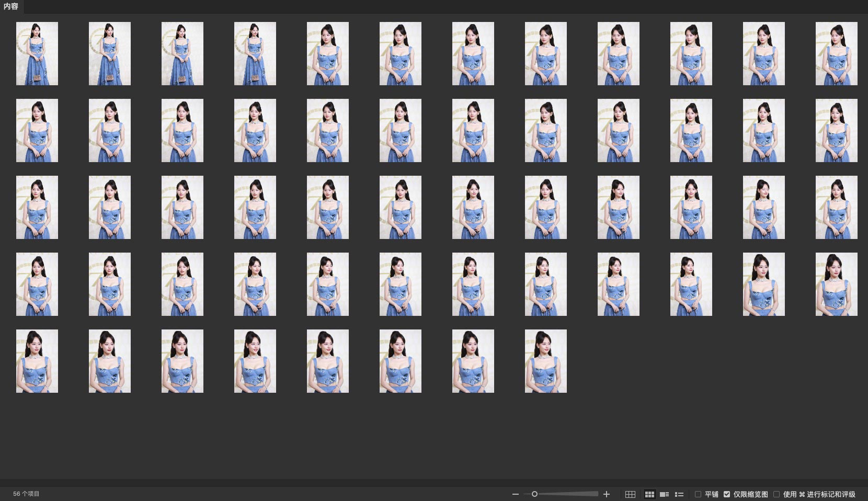
Task: Select the fifth thumbnail in the top row
Action: pyautogui.click(x=328, y=53)
